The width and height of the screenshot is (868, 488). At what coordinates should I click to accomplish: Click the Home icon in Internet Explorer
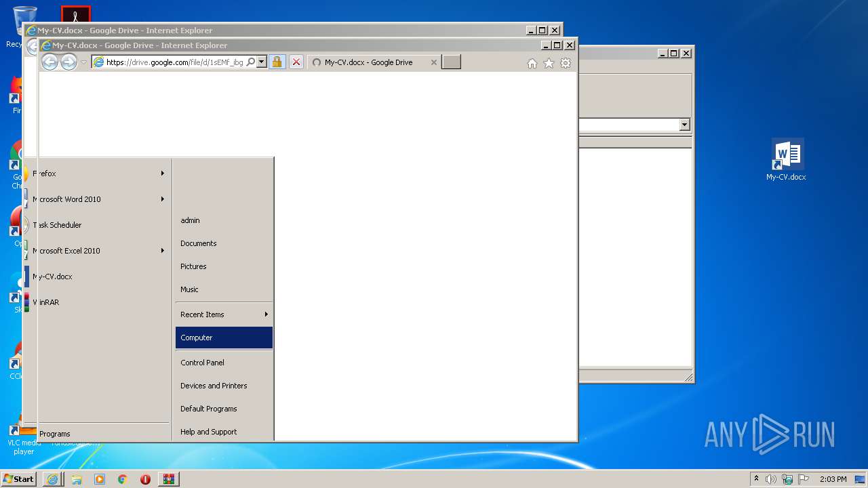(x=532, y=63)
